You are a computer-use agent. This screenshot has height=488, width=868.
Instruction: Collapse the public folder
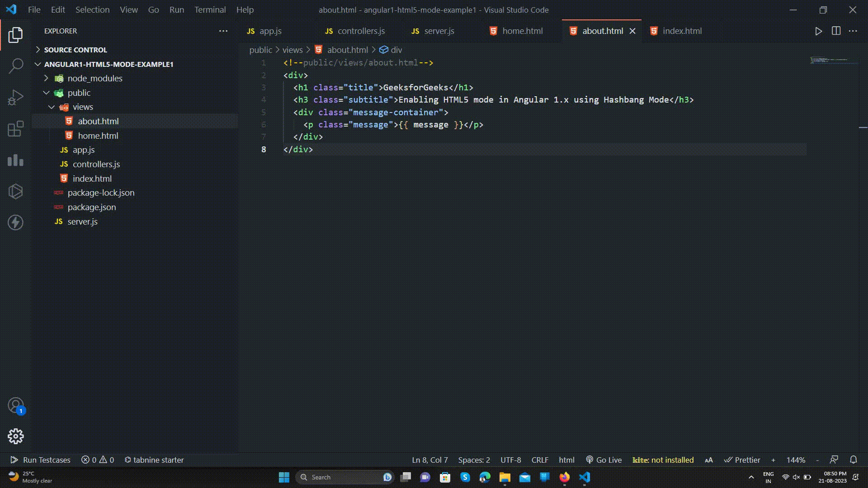79,93
